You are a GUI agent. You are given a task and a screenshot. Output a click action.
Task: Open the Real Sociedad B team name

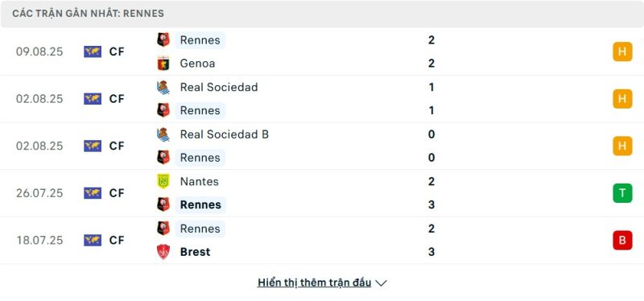225,134
